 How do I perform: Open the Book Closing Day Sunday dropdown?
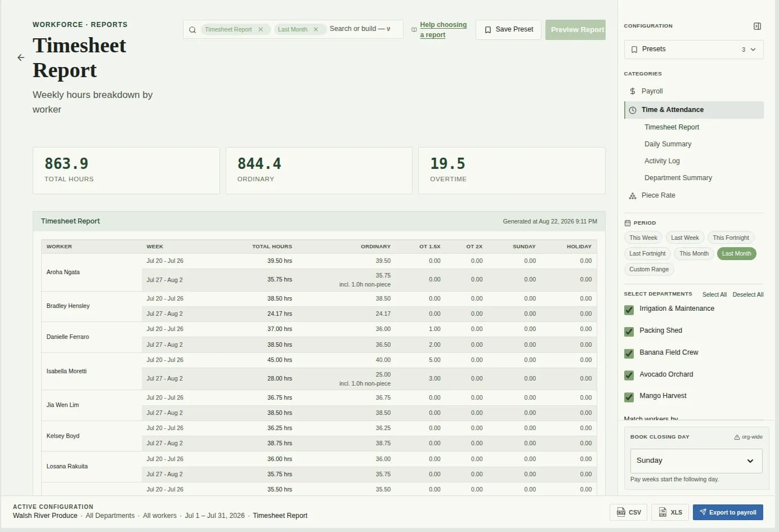pos(696,461)
